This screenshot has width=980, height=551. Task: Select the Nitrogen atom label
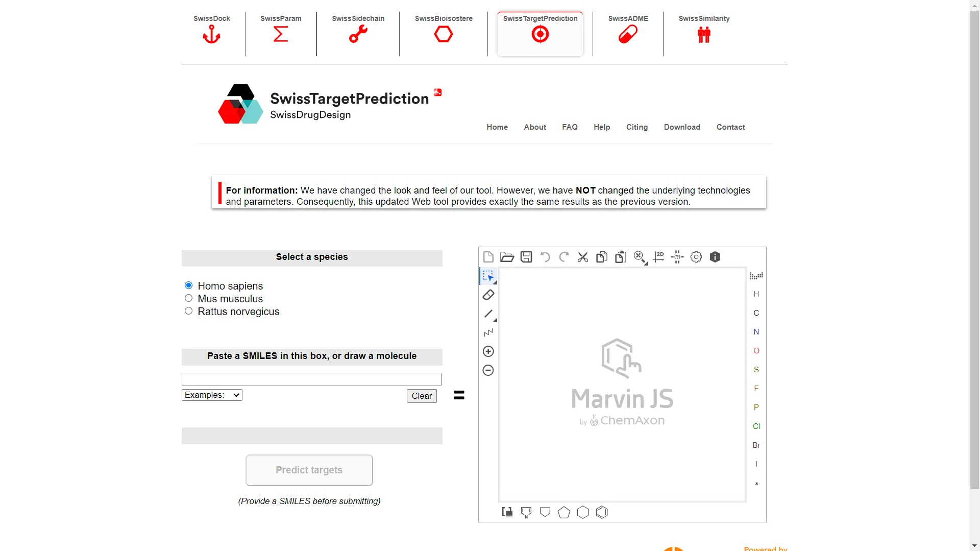756,332
